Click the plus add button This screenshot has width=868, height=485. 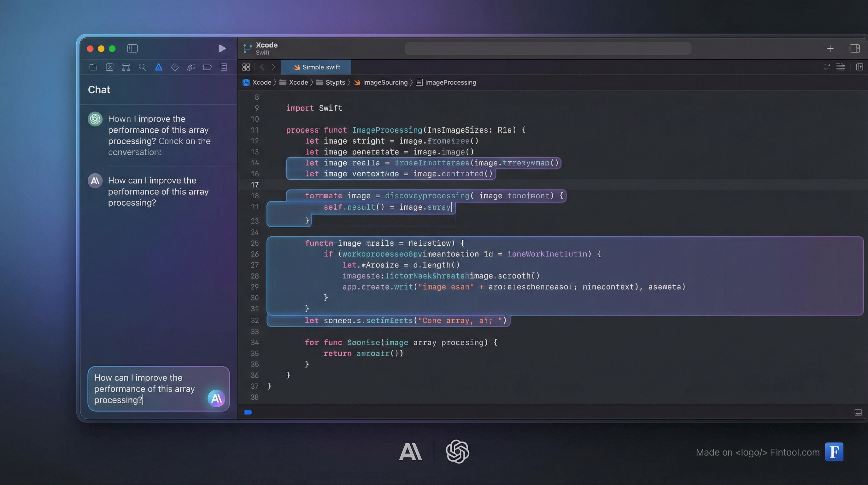click(830, 49)
